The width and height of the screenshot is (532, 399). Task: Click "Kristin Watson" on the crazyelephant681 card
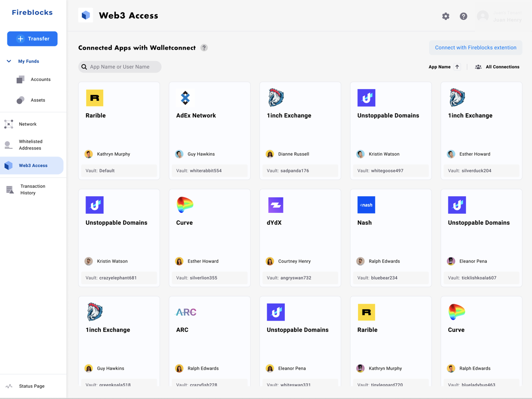[x=112, y=261]
